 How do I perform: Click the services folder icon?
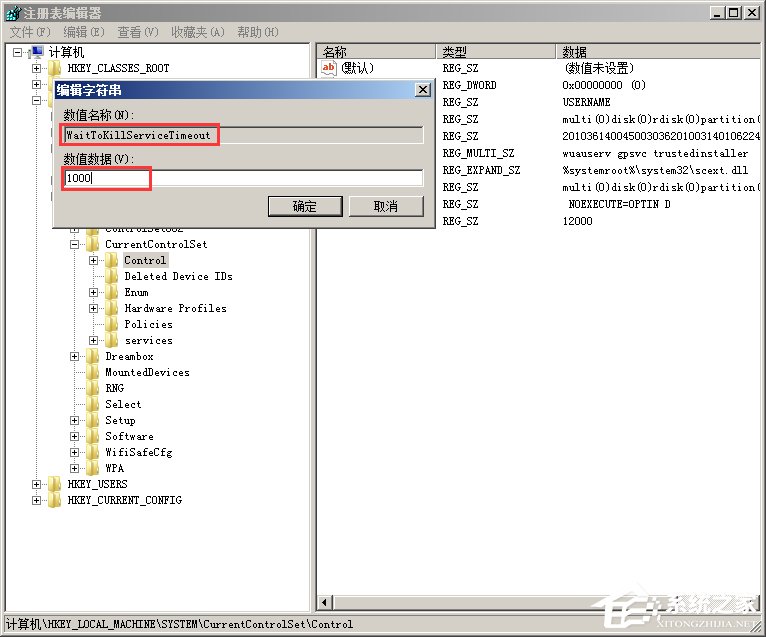pos(111,340)
